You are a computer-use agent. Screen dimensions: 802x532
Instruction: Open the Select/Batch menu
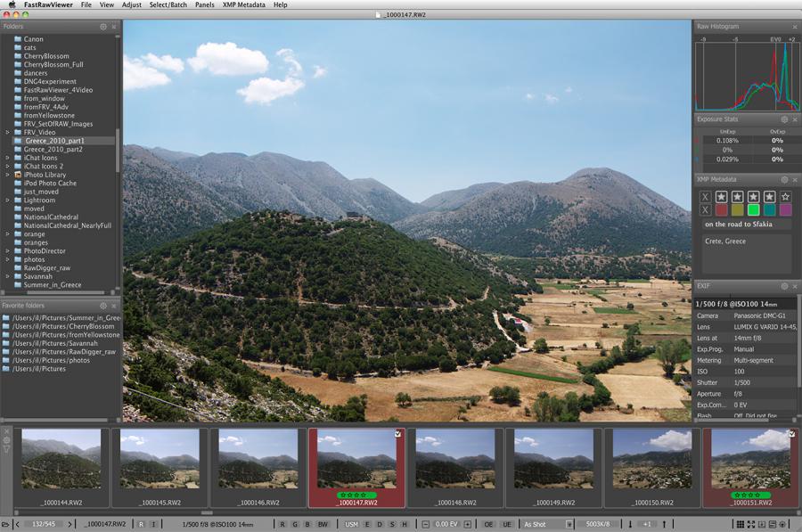coord(167,4)
